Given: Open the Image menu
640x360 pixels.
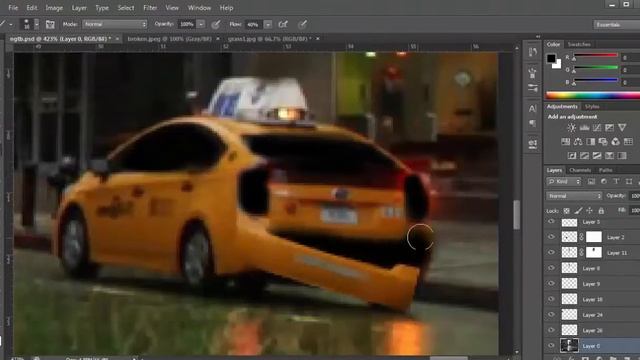Looking at the screenshot, I should click(54, 8).
